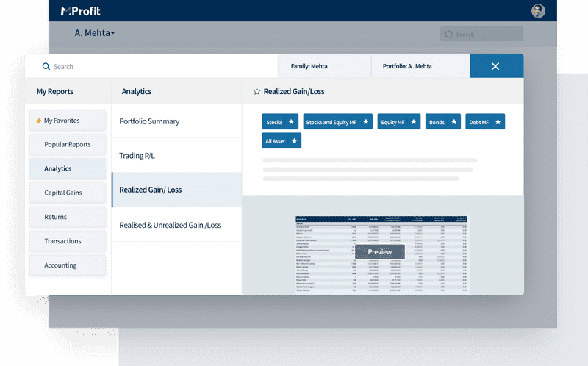Click star icon on Bonds tag

(x=453, y=122)
